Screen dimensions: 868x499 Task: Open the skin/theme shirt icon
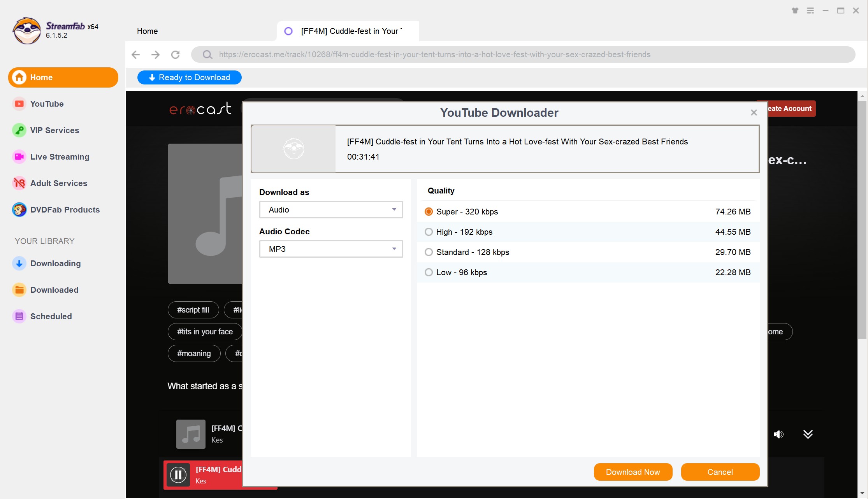[x=795, y=11]
